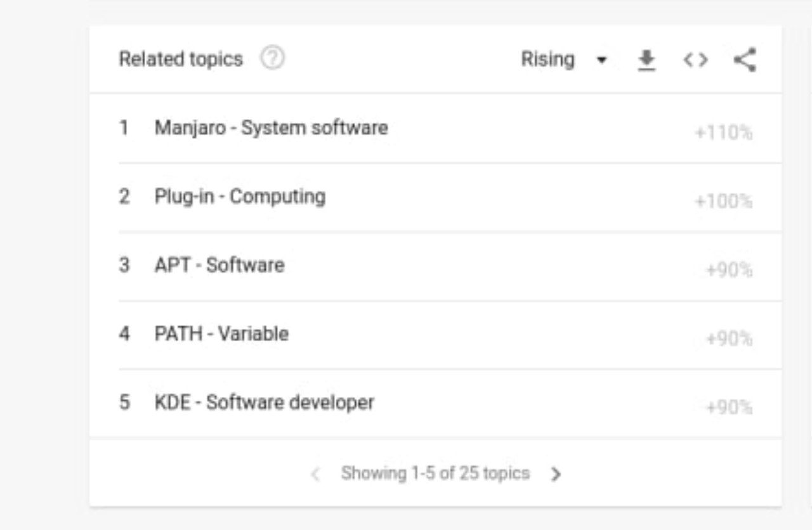Image resolution: width=812 pixels, height=530 pixels.
Task: Share the Related topics card
Action: [745, 60]
